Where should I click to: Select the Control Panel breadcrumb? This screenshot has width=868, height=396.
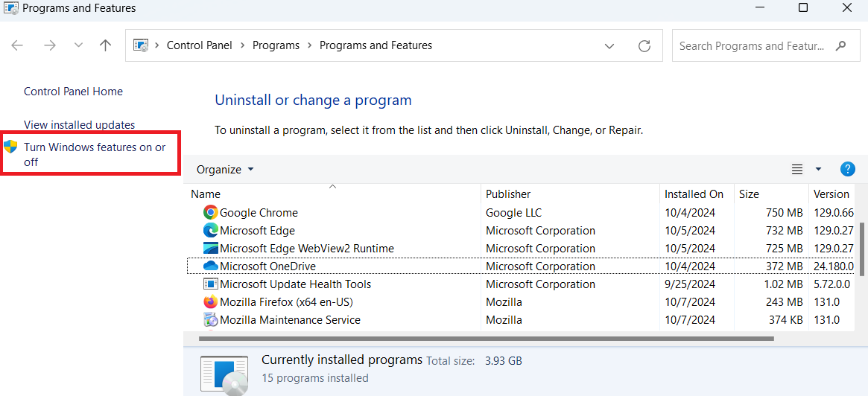[x=199, y=45]
